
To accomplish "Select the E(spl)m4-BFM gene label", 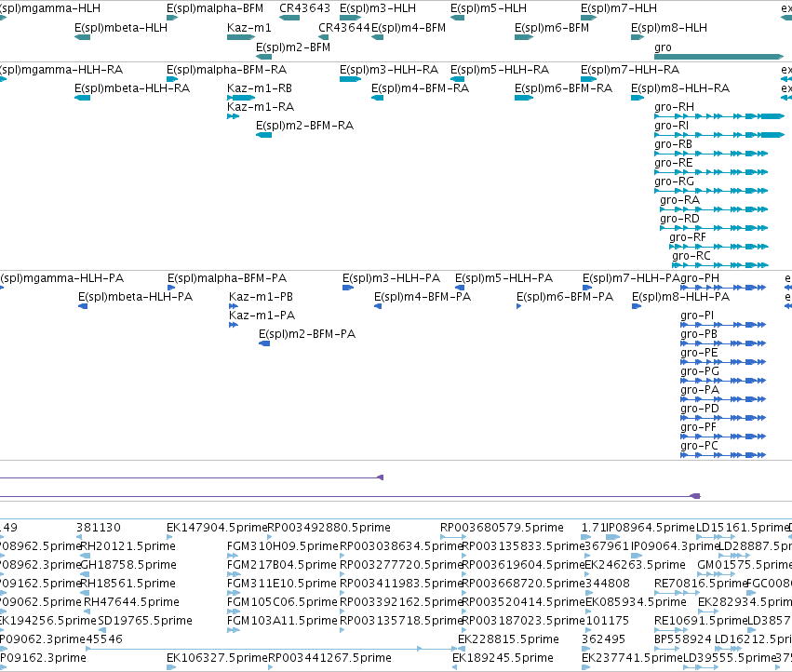I will (x=409, y=28).
